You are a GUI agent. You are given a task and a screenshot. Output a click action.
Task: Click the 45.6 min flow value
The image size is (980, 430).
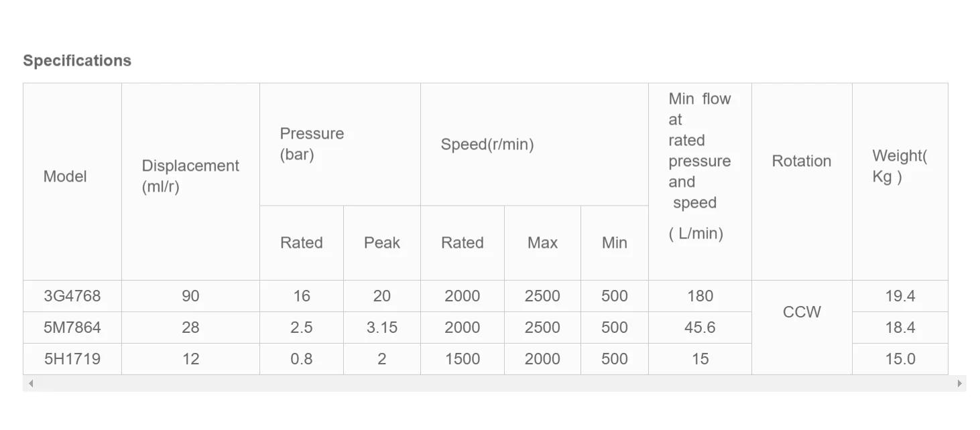pos(700,328)
